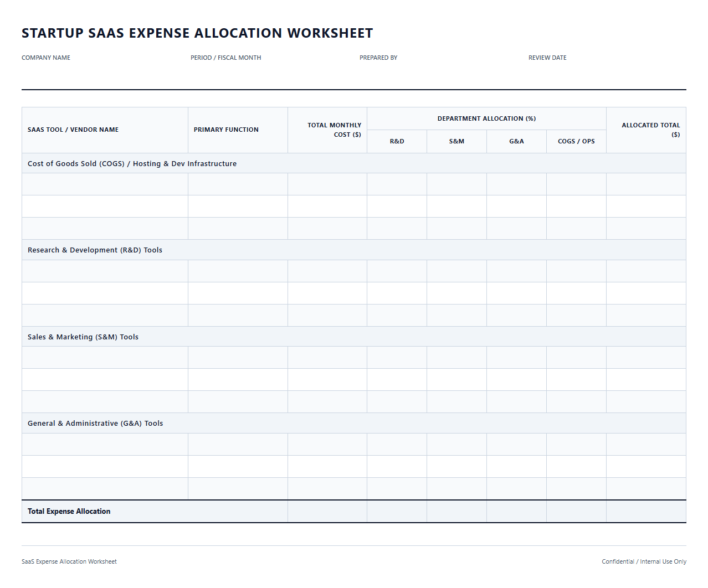Screen dimensions: 708x588
Task: Click the Total Expense Allocation row label
Action: click(69, 512)
